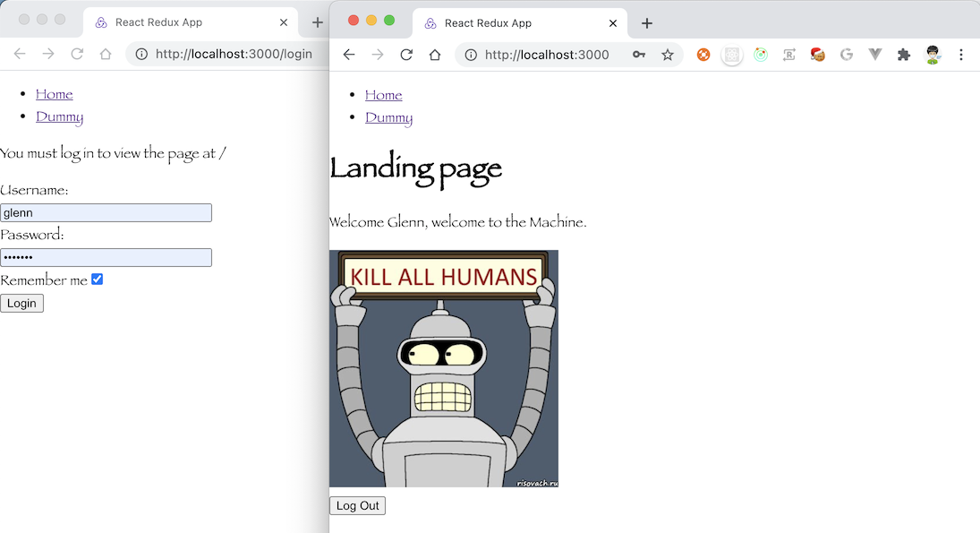Open the Home link on the login page
980x533 pixels.
[x=55, y=94]
